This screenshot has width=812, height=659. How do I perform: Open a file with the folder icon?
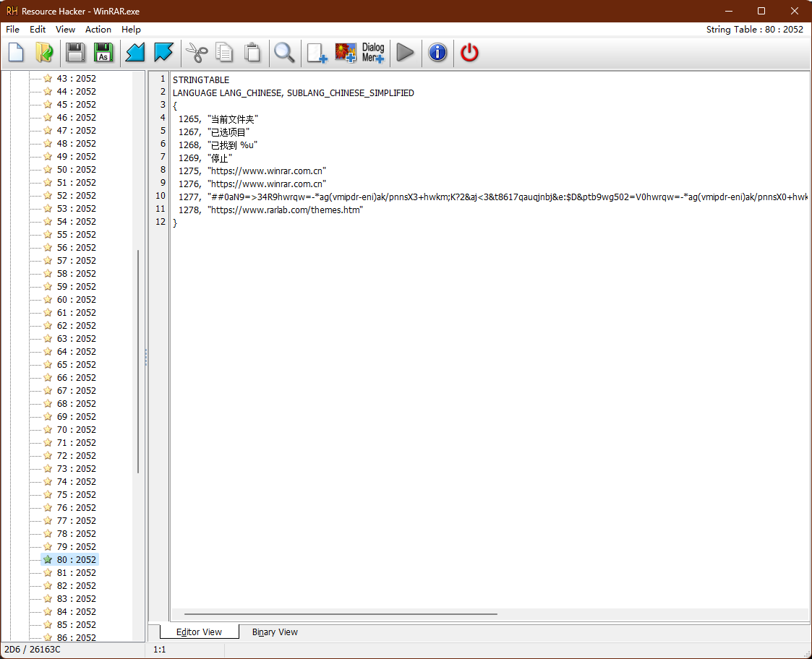click(x=45, y=53)
